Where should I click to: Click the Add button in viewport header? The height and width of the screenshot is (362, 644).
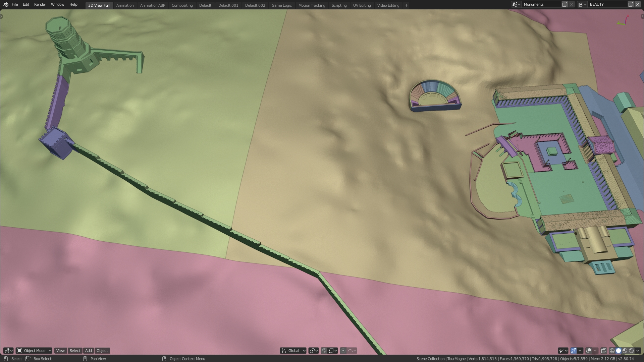pyautogui.click(x=88, y=351)
